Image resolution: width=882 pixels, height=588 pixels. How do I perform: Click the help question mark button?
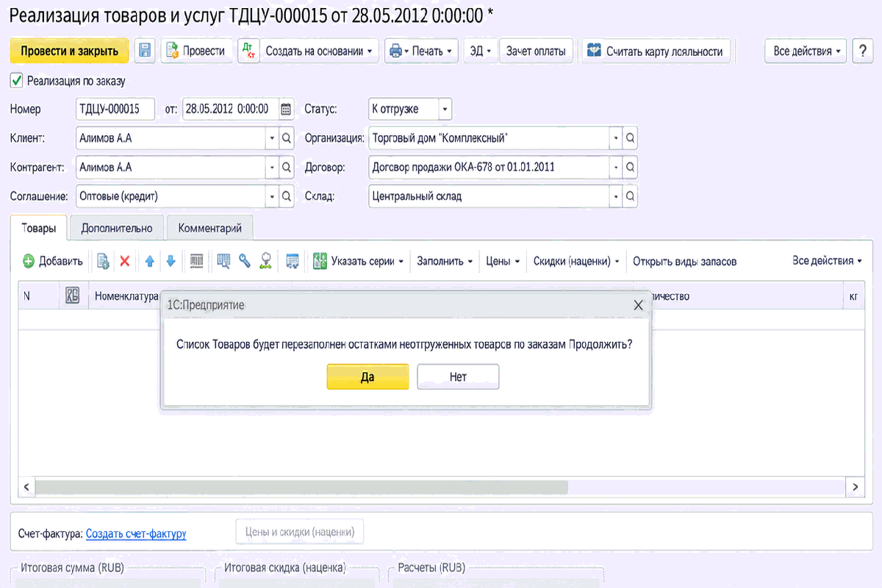(x=862, y=51)
